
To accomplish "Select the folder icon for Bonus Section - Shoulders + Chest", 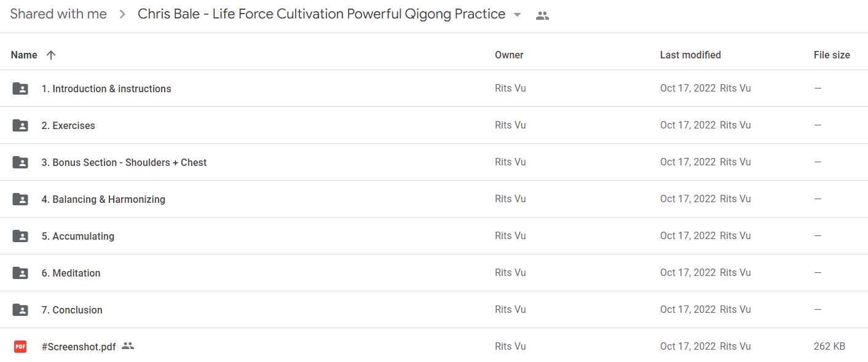I will [x=20, y=162].
